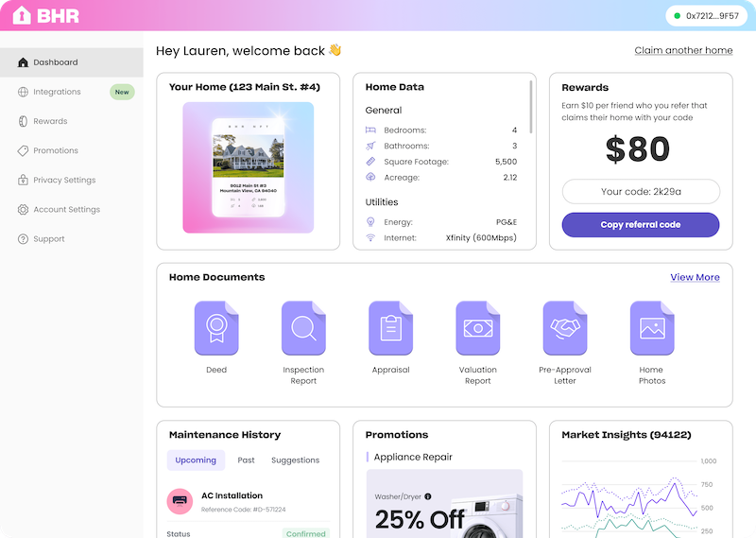756x538 pixels.
Task: Switch to the Suggestions maintenance tab
Action: pyautogui.click(x=295, y=460)
